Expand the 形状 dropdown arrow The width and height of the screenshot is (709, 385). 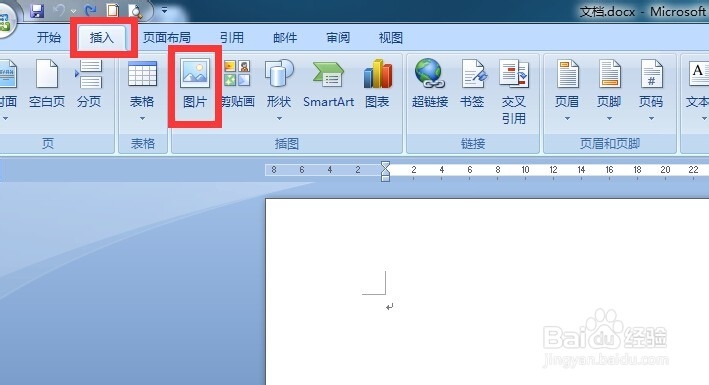pyautogui.click(x=279, y=119)
